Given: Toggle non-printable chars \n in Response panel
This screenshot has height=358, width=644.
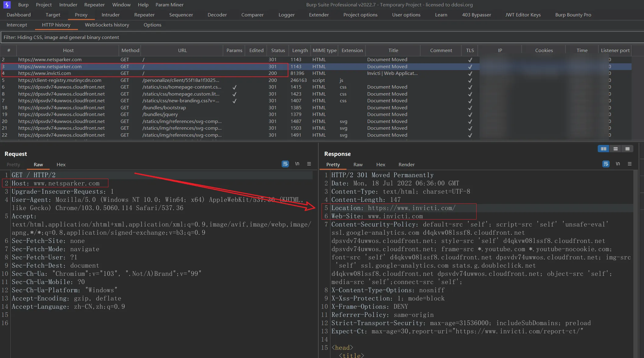Looking at the screenshot, I should pos(618,164).
